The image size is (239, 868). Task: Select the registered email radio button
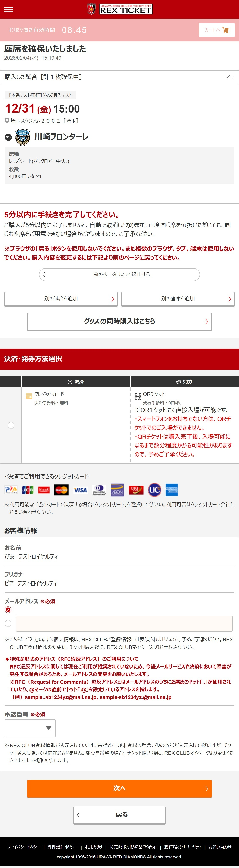8,609
